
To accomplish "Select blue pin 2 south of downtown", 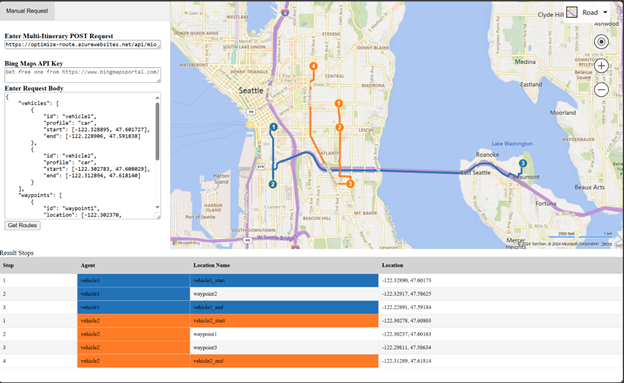I will click(273, 184).
